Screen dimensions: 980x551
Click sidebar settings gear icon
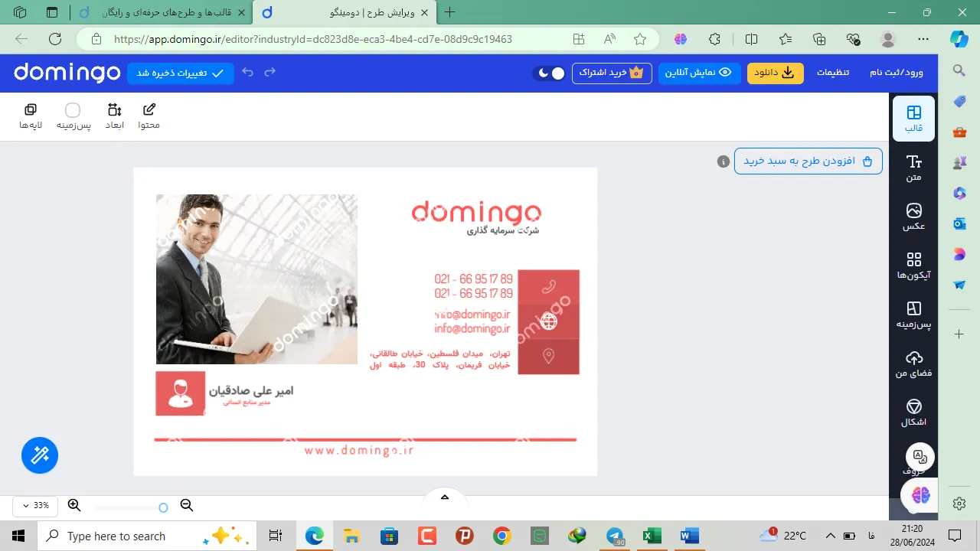click(959, 504)
